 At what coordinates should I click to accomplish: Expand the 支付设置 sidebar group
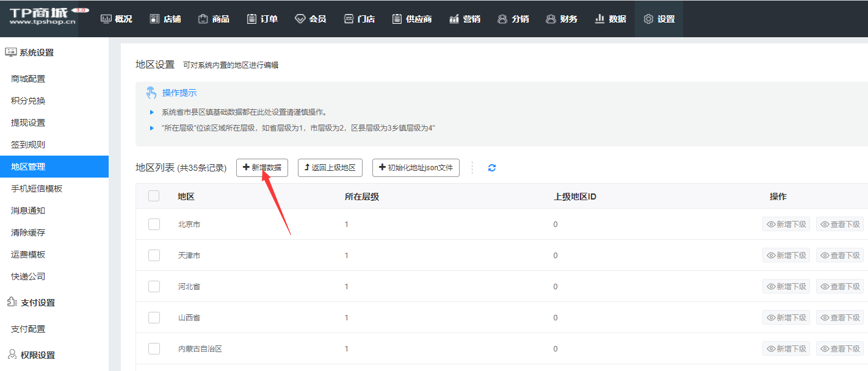[37, 303]
